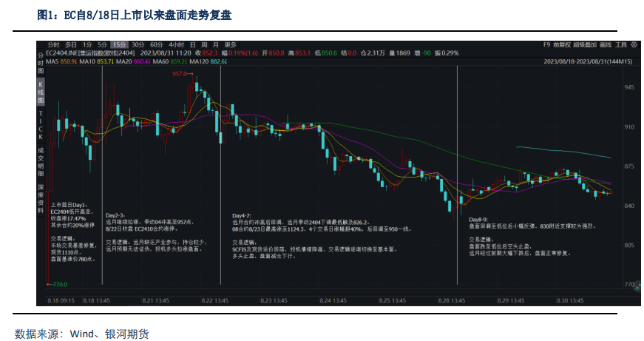Switch to the monthly 月 tab
Image resolution: width=644 pixels, height=341 pixels.
click(x=216, y=45)
